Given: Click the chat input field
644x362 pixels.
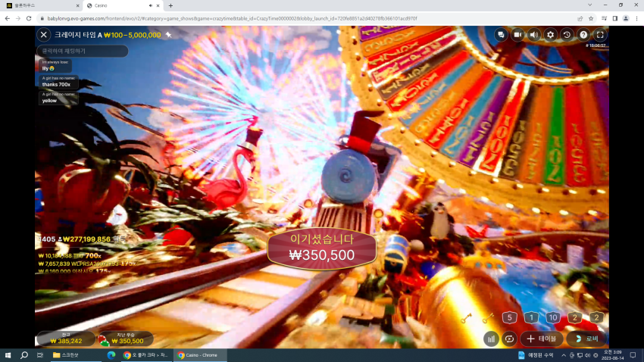Looking at the screenshot, I should click(x=83, y=51).
